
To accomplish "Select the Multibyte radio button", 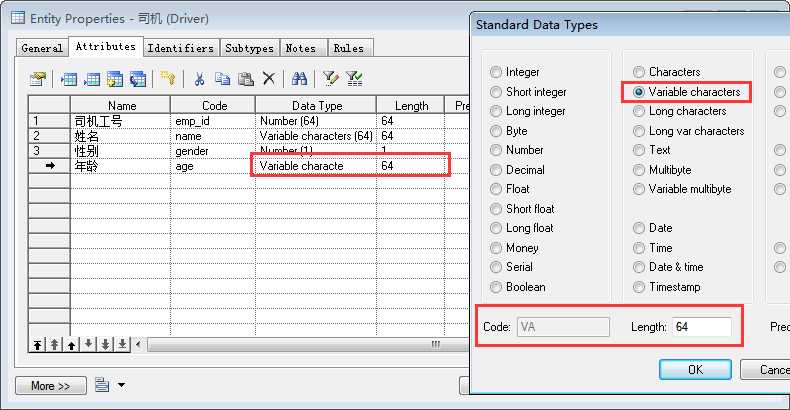I will [x=639, y=170].
